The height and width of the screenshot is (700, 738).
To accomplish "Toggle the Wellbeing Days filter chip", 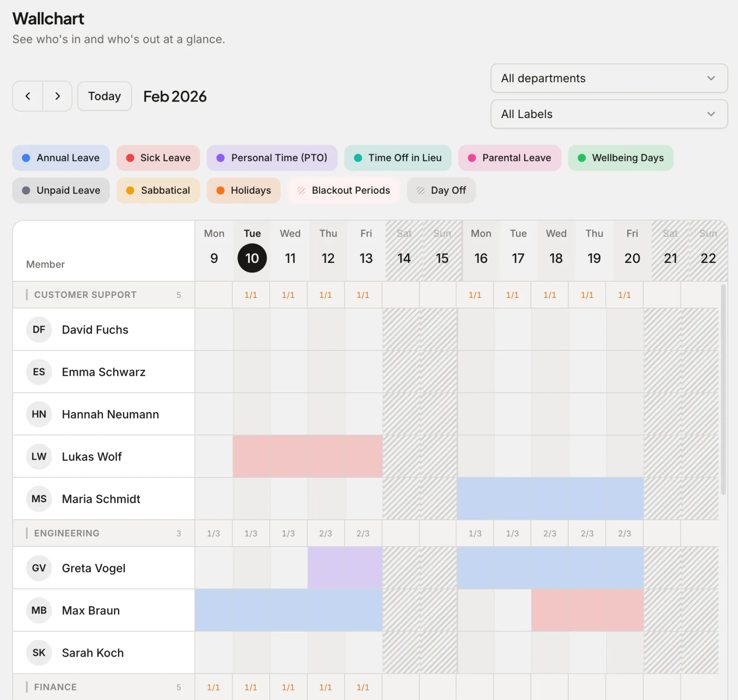I will (621, 158).
